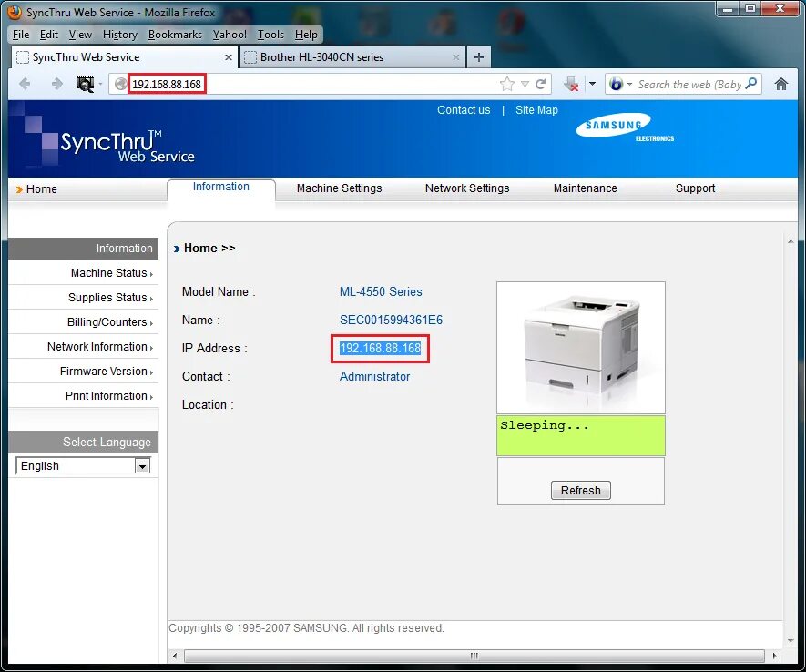Go to the Machine Settings tab
This screenshot has width=806, height=672.
click(340, 188)
